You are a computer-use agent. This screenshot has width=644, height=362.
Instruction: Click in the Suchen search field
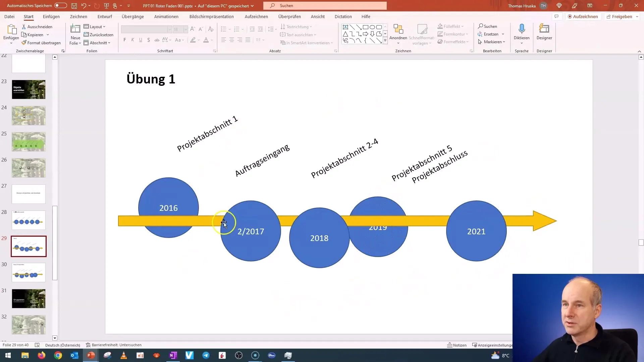[x=325, y=6]
